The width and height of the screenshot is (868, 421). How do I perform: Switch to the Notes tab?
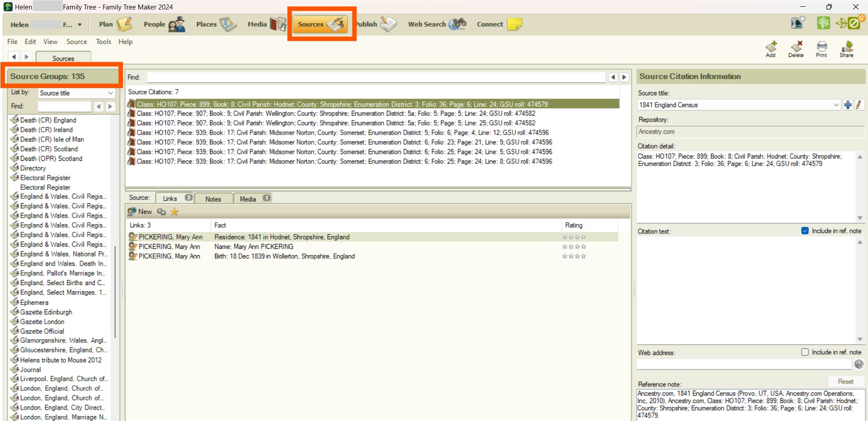pos(213,199)
